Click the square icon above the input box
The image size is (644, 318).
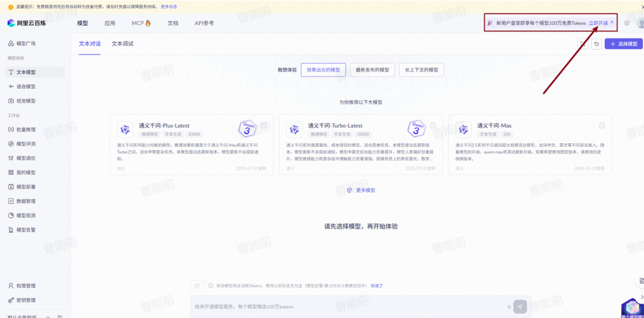197,286
